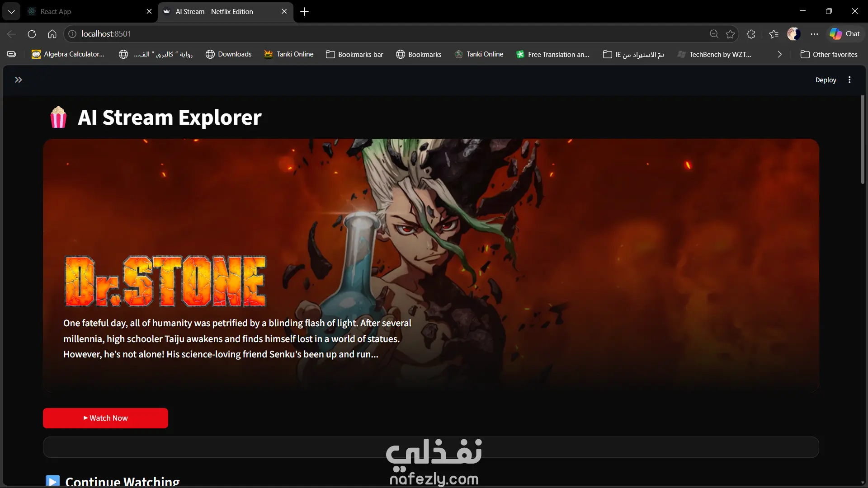
Task: Go to the browser home page
Action: [52, 34]
